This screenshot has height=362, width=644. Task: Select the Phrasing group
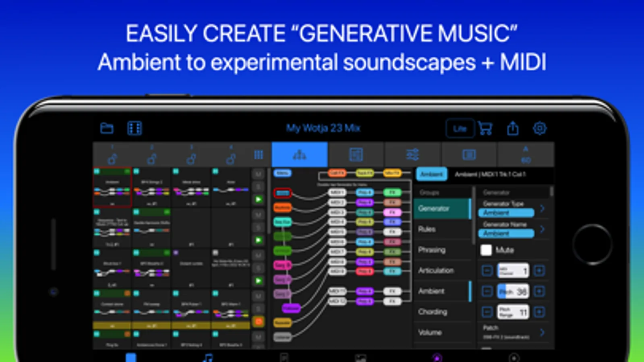point(442,250)
